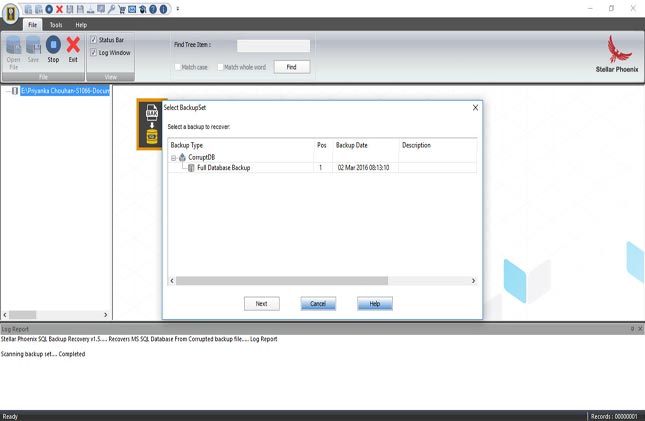This screenshot has height=421, width=645.
Task: Click the Save ribbon button
Action: tap(33, 49)
